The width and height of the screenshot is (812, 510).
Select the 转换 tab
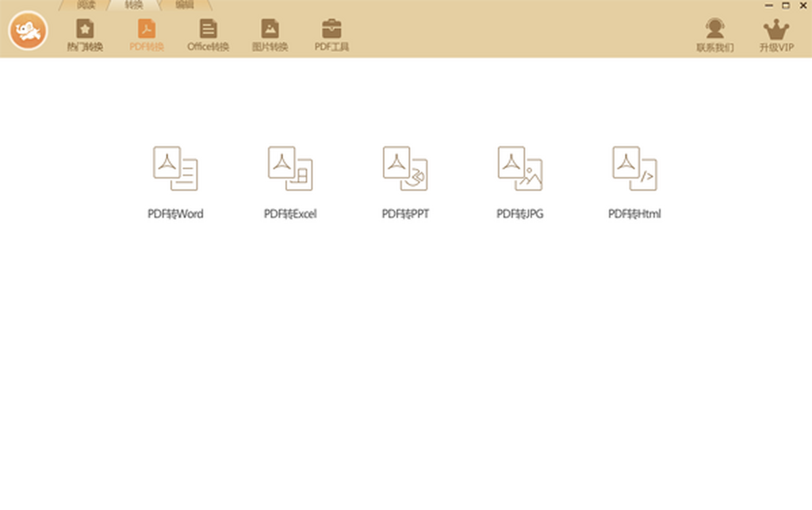[134, 5]
